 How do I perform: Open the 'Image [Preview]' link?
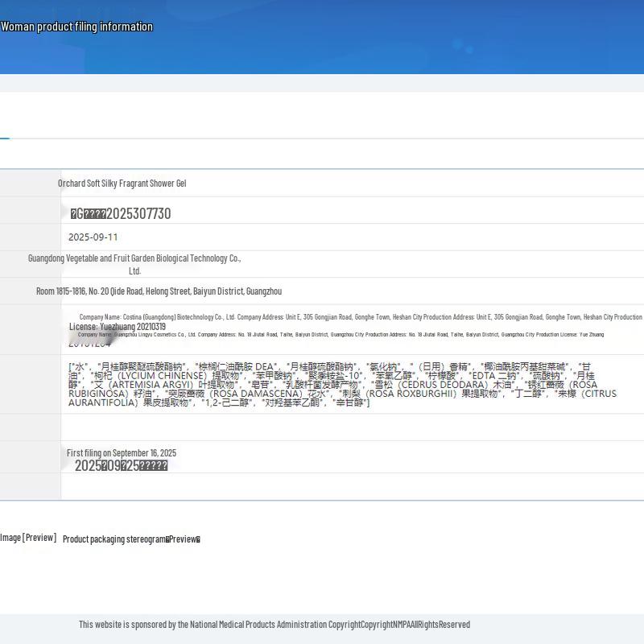click(28, 538)
